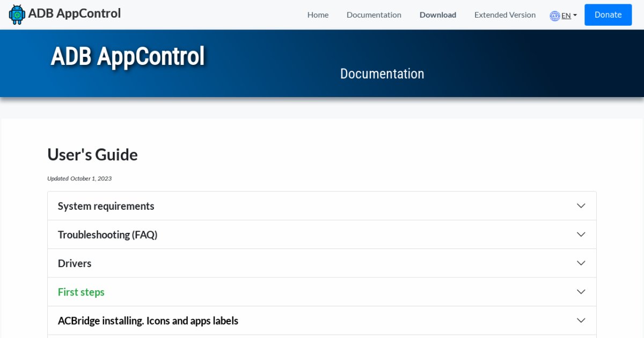Click the banner Documentation subtitle
This screenshot has height=338, width=644.
point(382,74)
